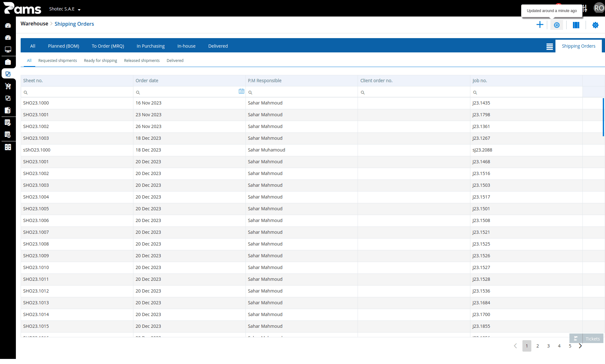Viewport: 605px width, 364px height.
Task: Open the Planned (BOM) tab
Action: [64, 46]
